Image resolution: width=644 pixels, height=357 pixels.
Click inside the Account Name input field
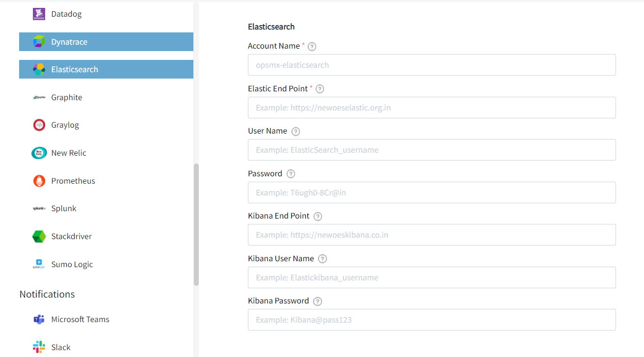(431, 64)
